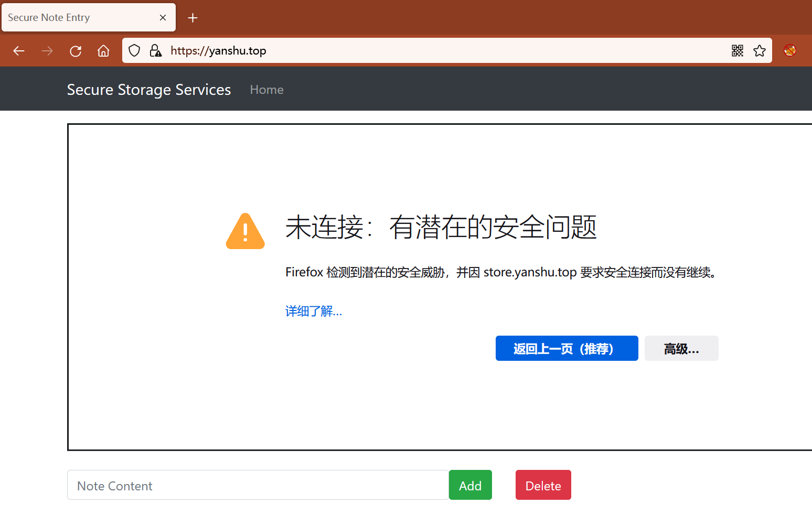Go back with the browser back arrow
812x515 pixels.
pyautogui.click(x=19, y=51)
